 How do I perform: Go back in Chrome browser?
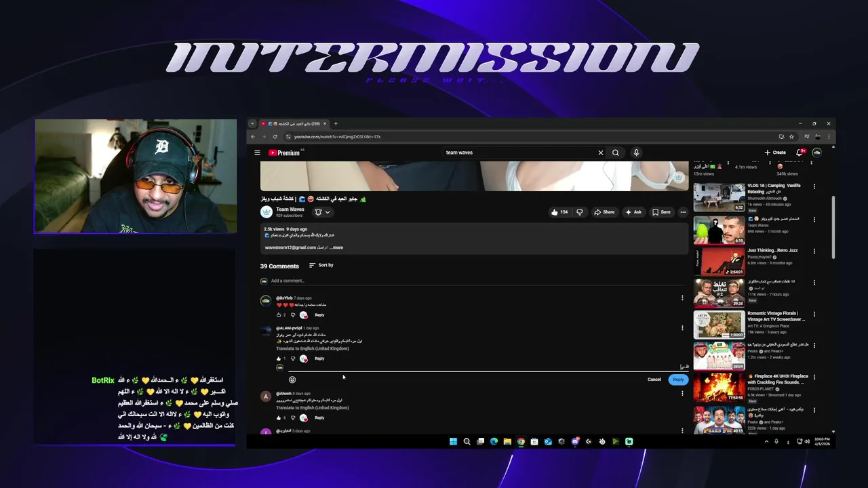(x=253, y=136)
